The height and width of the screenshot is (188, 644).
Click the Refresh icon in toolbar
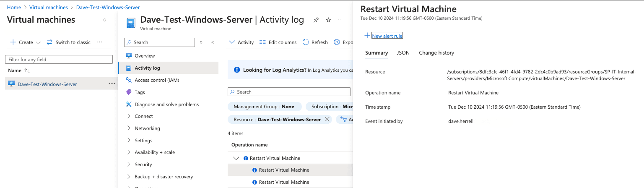tap(306, 42)
